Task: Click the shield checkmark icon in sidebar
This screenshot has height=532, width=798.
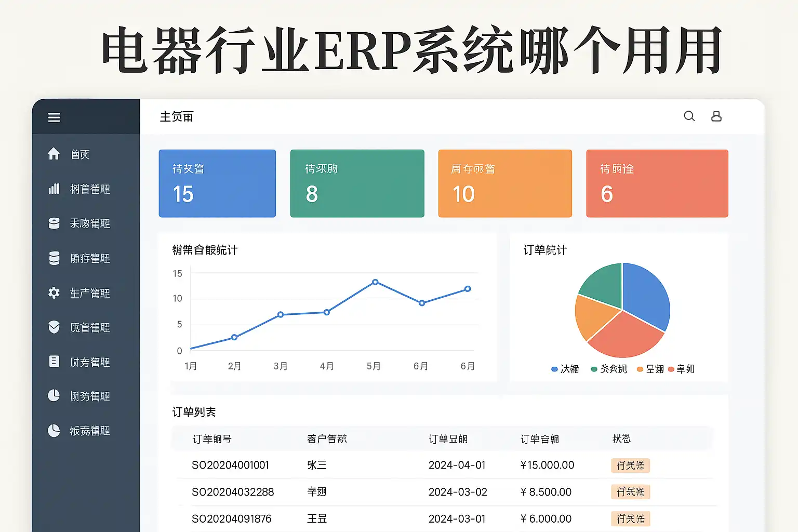Action: pos(54,327)
